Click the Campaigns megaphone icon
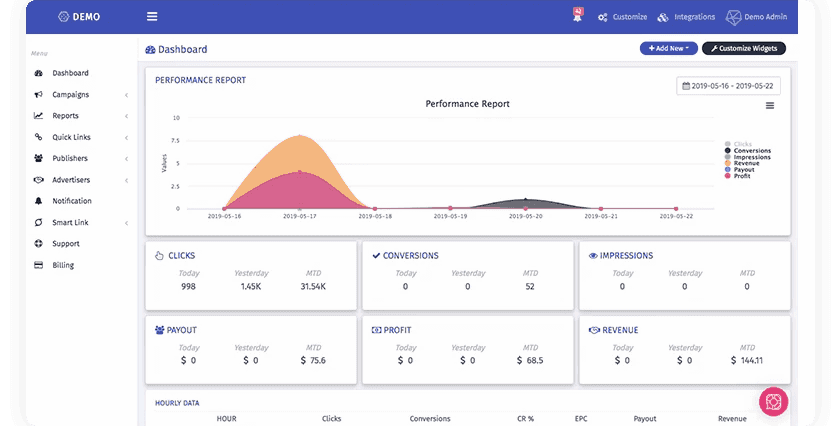 coord(39,94)
